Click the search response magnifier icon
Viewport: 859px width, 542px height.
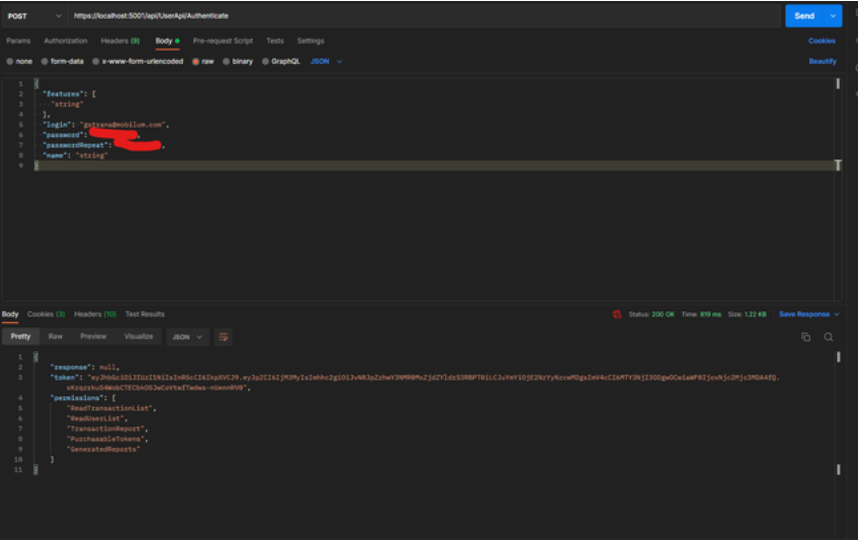coord(828,337)
